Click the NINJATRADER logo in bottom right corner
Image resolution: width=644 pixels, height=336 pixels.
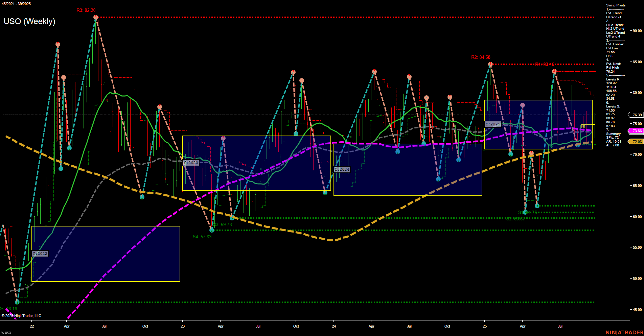tap(624, 333)
